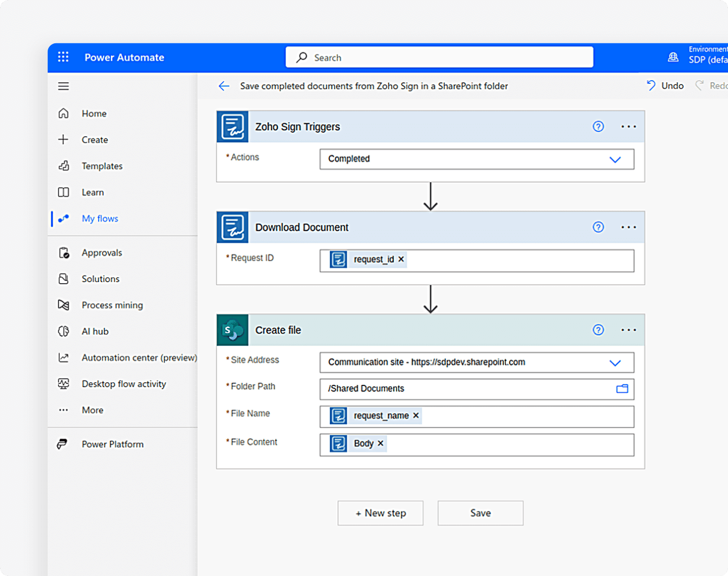
Task: Open help for Zoho Sign Triggers step
Action: point(598,127)
